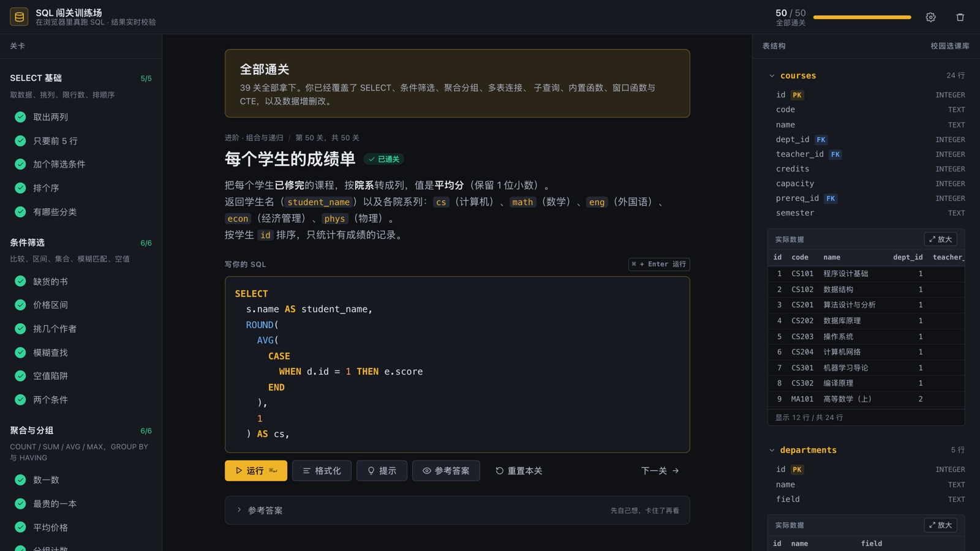Open level 数一数
The width and height of the screenshot is (980, 551).
(81, 480)
